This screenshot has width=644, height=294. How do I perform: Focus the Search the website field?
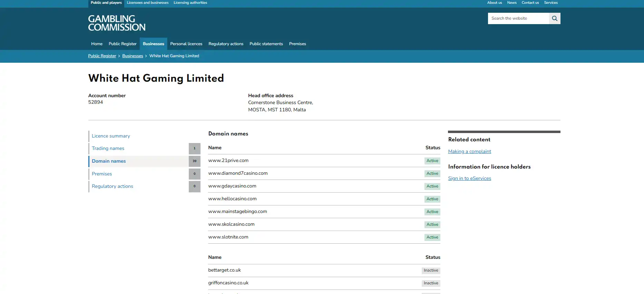tap(518, 18)
